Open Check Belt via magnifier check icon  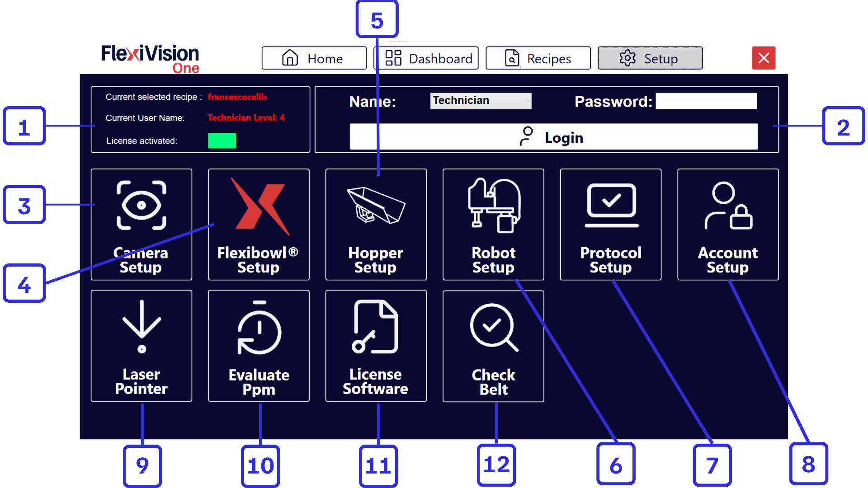[x=494, y=328]
